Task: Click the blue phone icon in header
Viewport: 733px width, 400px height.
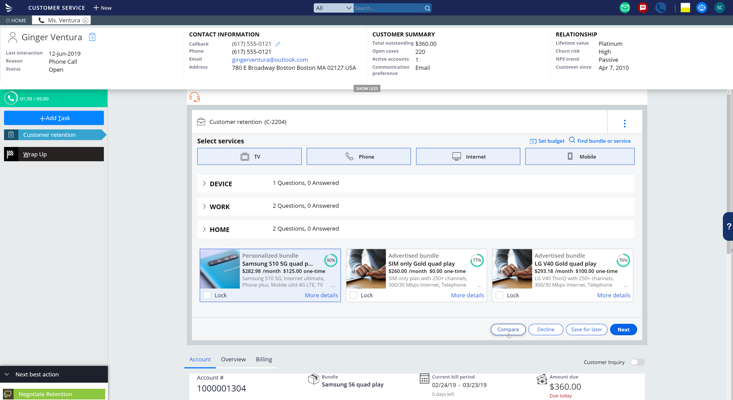Action: [661, 8]
